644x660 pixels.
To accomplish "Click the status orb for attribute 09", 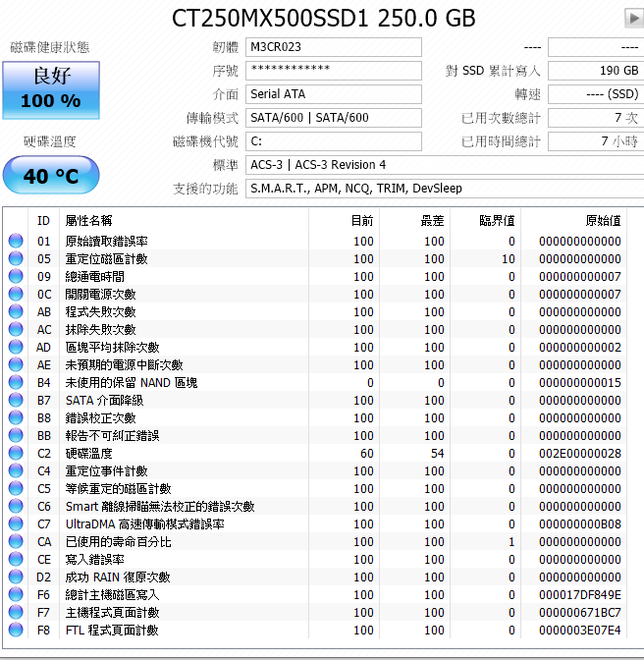I will click(x=16, y=276).
